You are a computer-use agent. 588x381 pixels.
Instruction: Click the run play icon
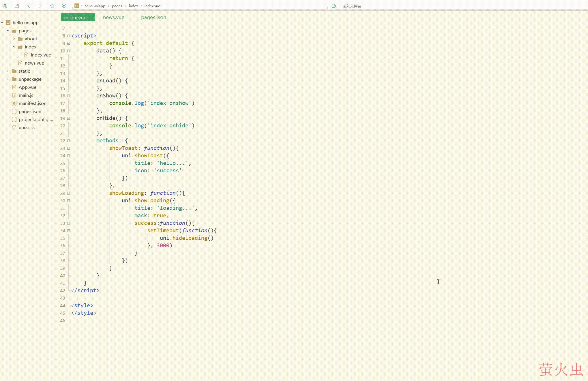click(x=64, y=6)
